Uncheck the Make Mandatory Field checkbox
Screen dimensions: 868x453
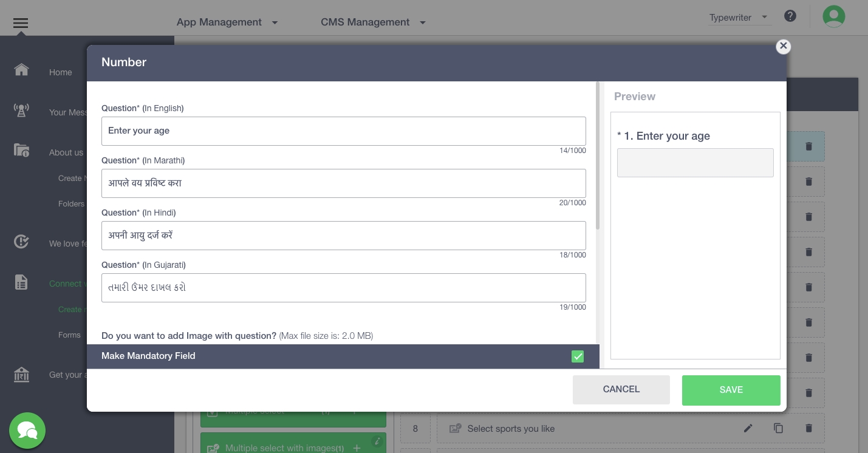click(x=577, y=356)
